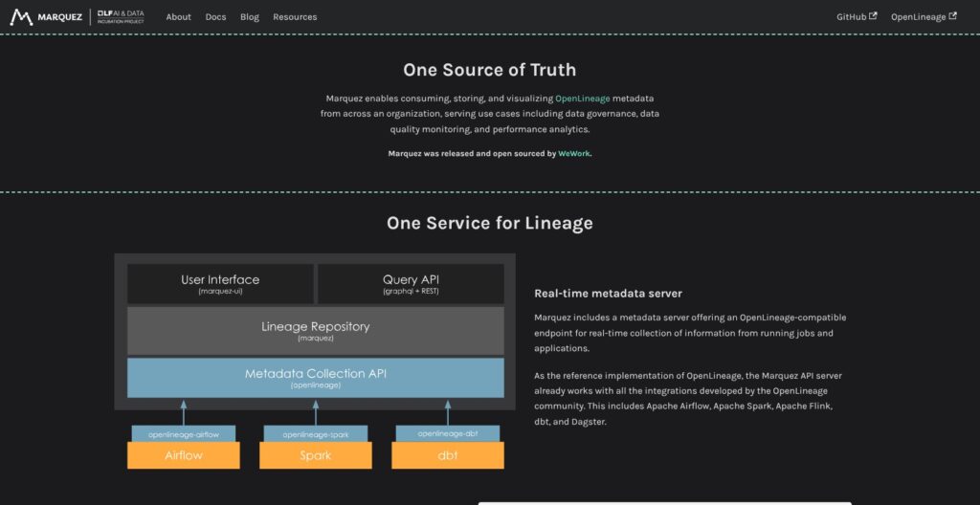Viewport: 980px width, 505px height.
Task: Click the 'One Service for Lineage' heading
Action: pos(489,223)
